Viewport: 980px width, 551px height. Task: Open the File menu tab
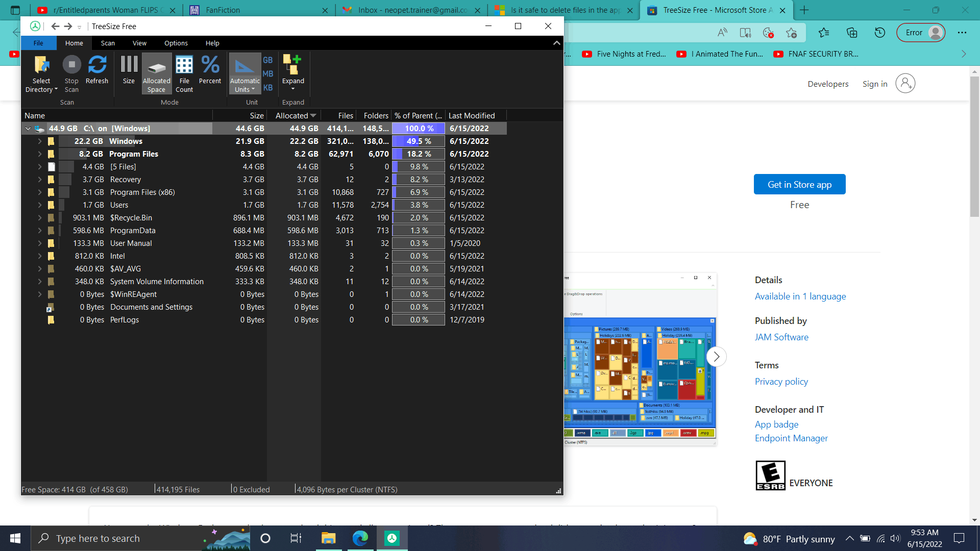coord(38,43)
